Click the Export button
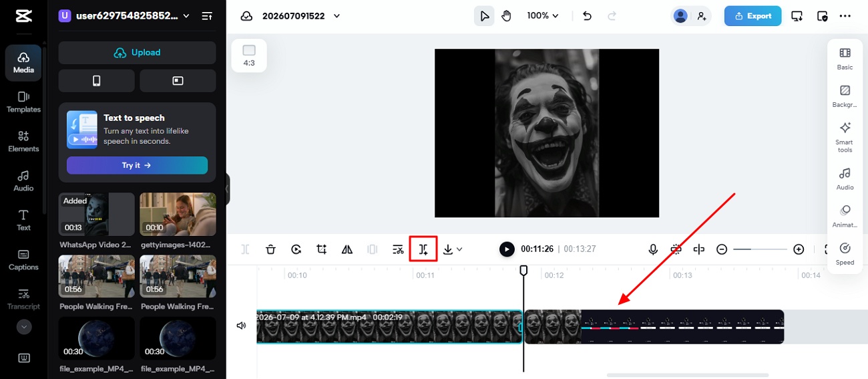868x379 pixels. (x=752, y=16)
